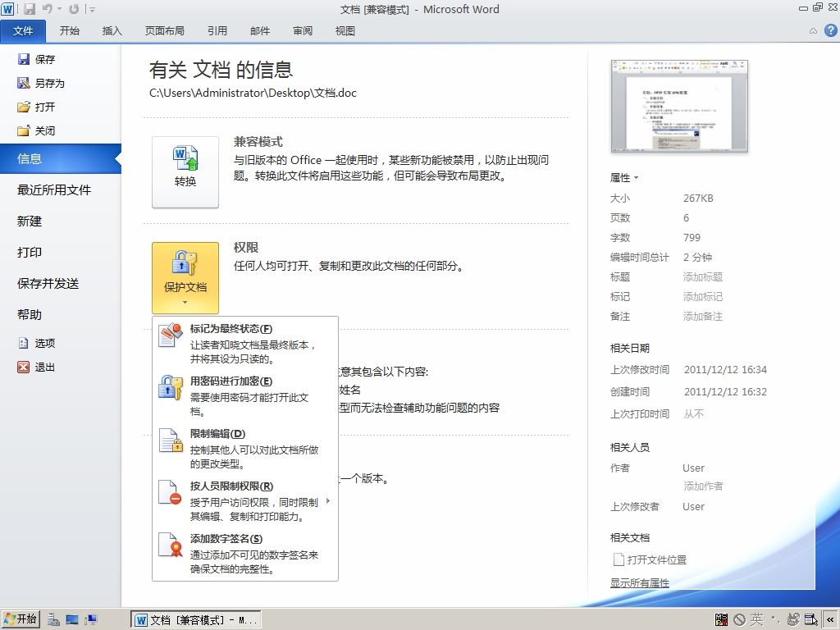840x630 pixels.
Task: Click the 转换 convert document button
Action: click(x=185, y=172)
